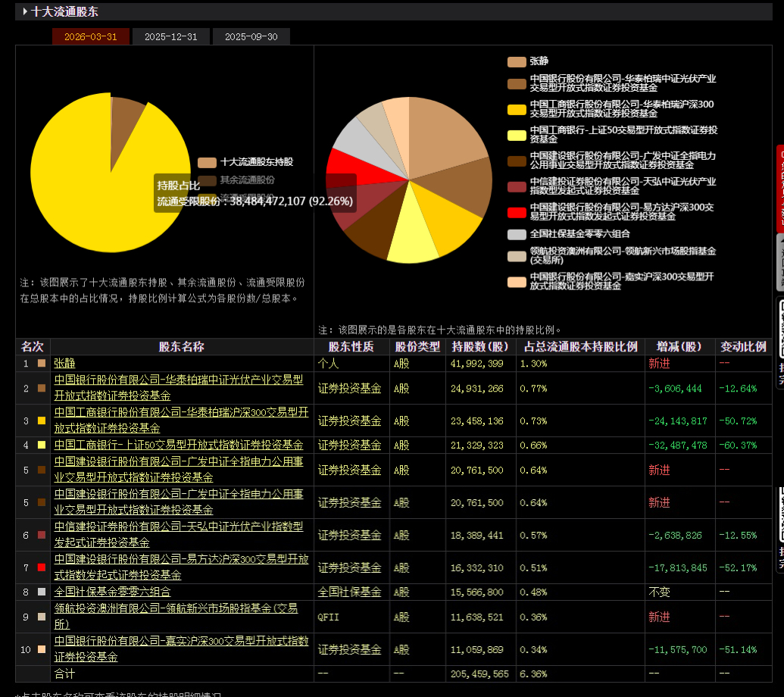
Task: Click the 名次 column header
Action: pyautogui.click(x=33, y=346)
